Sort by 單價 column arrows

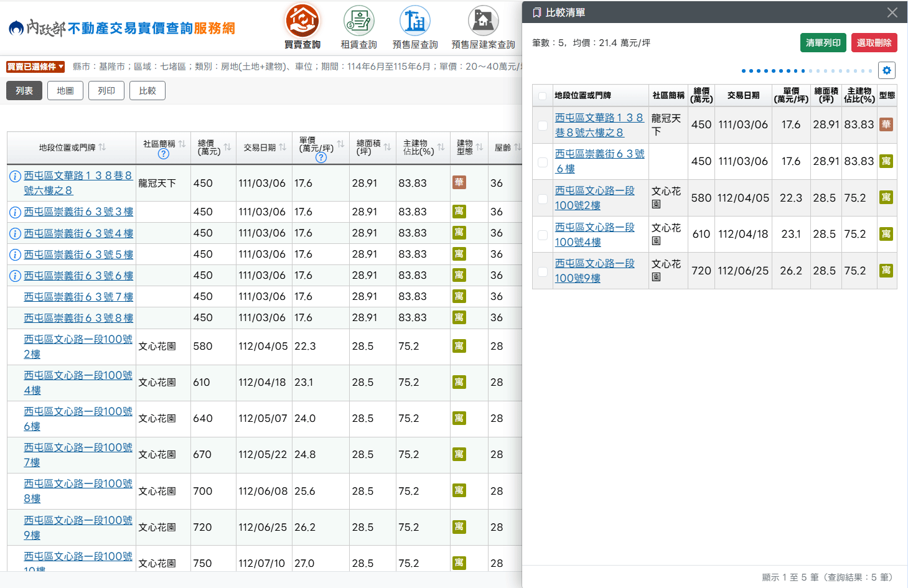click(x=340, y=144)
